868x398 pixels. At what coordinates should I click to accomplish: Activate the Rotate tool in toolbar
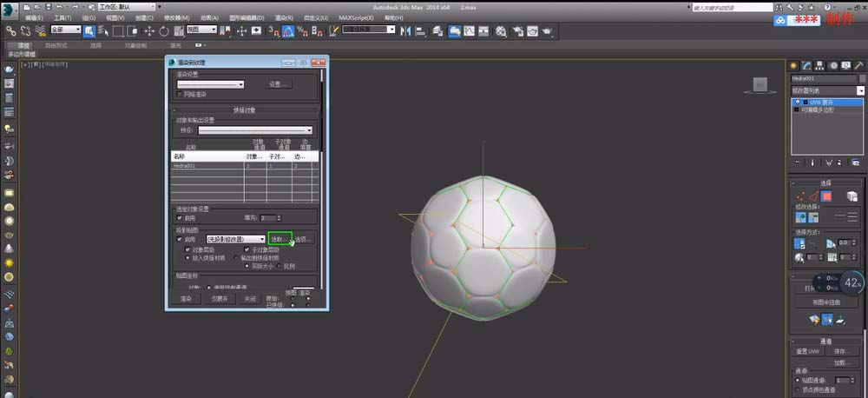point(161,30)
